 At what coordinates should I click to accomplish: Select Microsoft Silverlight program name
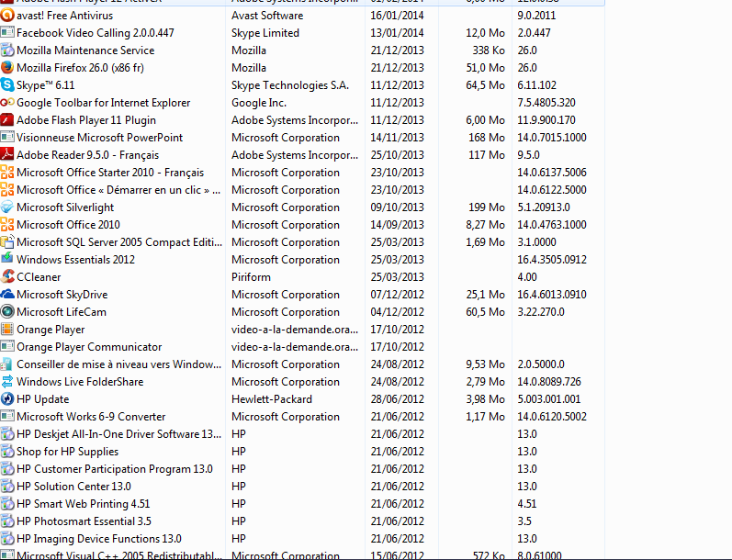[65, 207]
